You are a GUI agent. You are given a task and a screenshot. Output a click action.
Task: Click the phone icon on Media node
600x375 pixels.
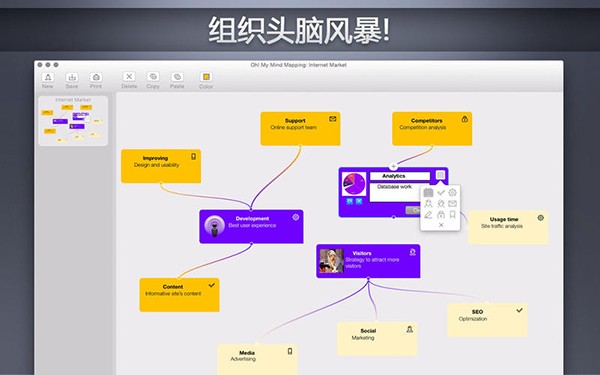pyautogui.click(x=290, y=351)
